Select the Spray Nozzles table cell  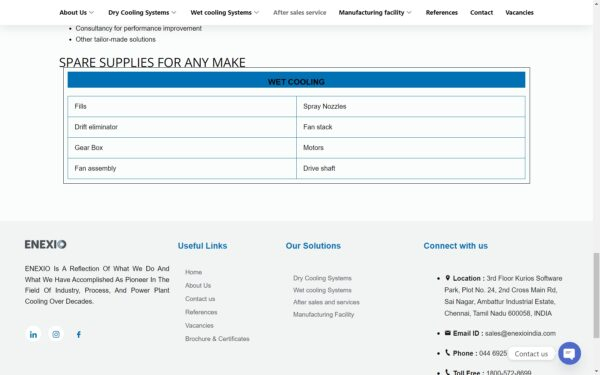pos(411,106)
